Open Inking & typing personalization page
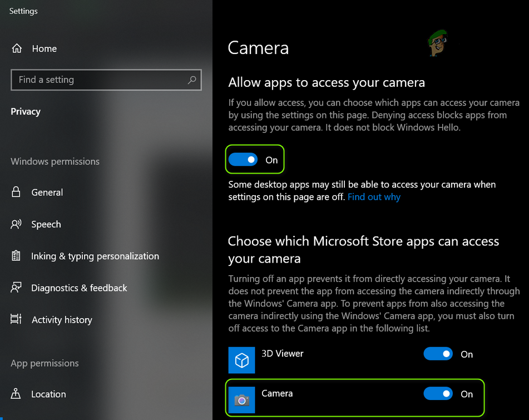 pyautogui.click(x=95, y=256)
